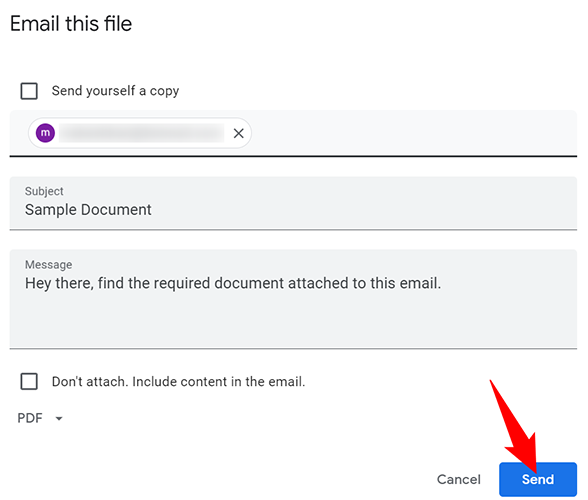
Task: Click the "Sample Document" subject text
Action: (88, 210)
